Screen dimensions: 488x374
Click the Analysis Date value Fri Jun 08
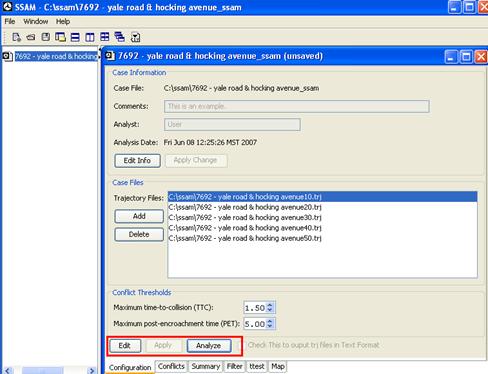210,143
